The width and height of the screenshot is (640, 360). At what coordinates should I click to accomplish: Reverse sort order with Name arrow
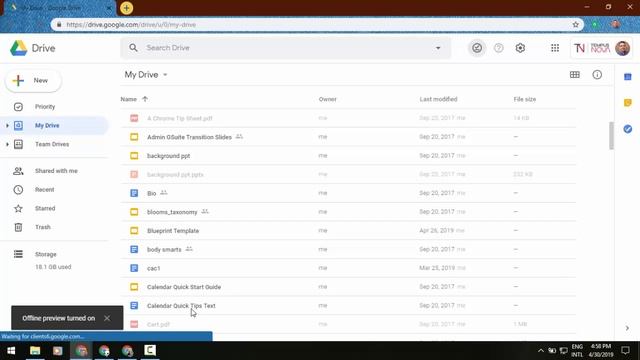144,99
